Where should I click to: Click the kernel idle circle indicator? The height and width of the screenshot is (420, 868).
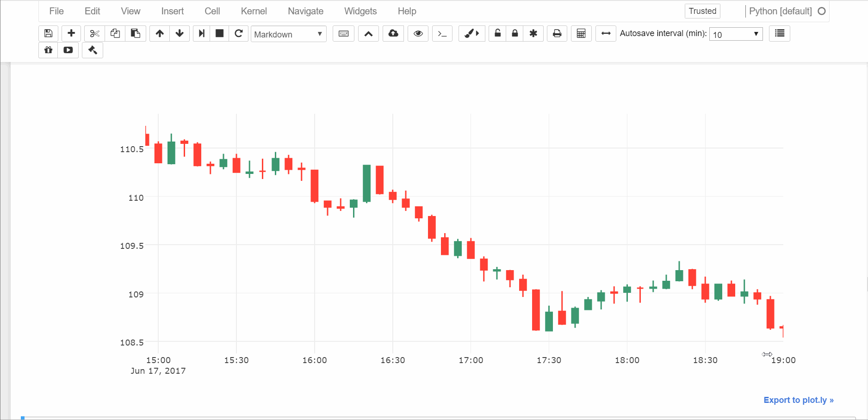pos(822,11)
